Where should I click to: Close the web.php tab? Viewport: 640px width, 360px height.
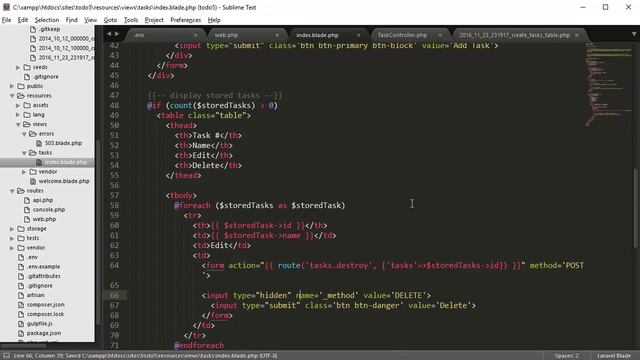(x=277, y=35)
